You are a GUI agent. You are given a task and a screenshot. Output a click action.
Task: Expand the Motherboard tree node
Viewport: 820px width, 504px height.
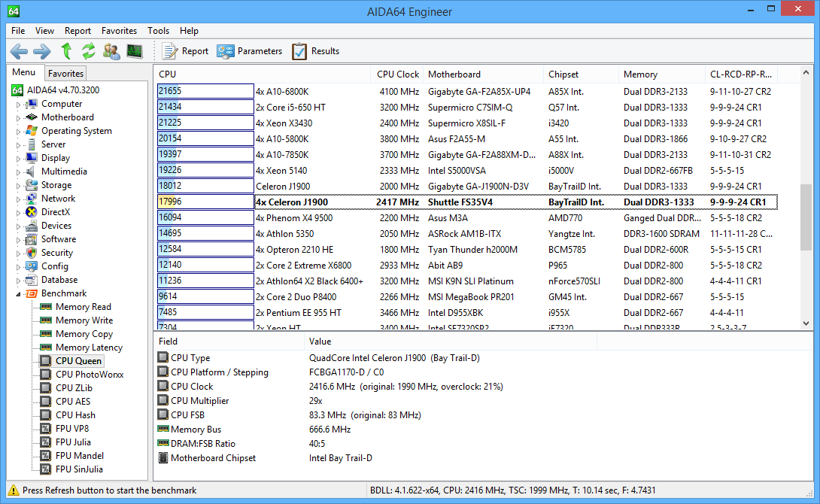click(18, 118)
